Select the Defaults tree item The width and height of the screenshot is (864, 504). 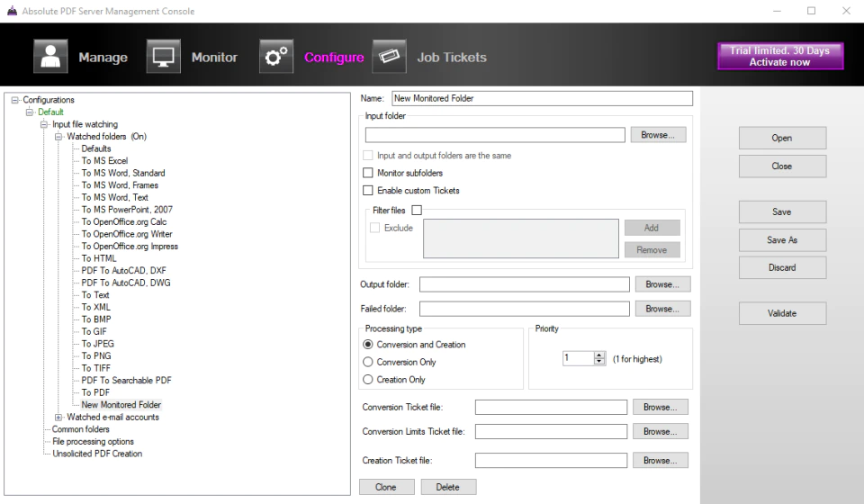96,148
